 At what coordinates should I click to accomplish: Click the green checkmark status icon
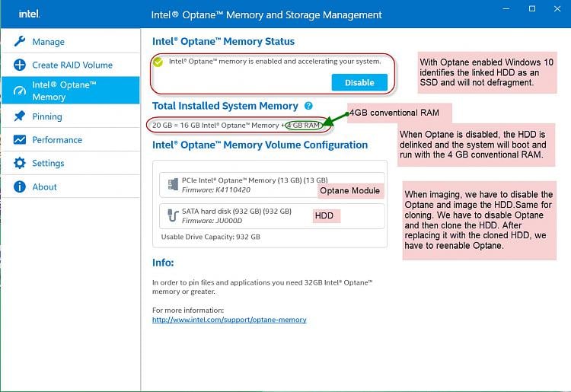pos(158,62)
